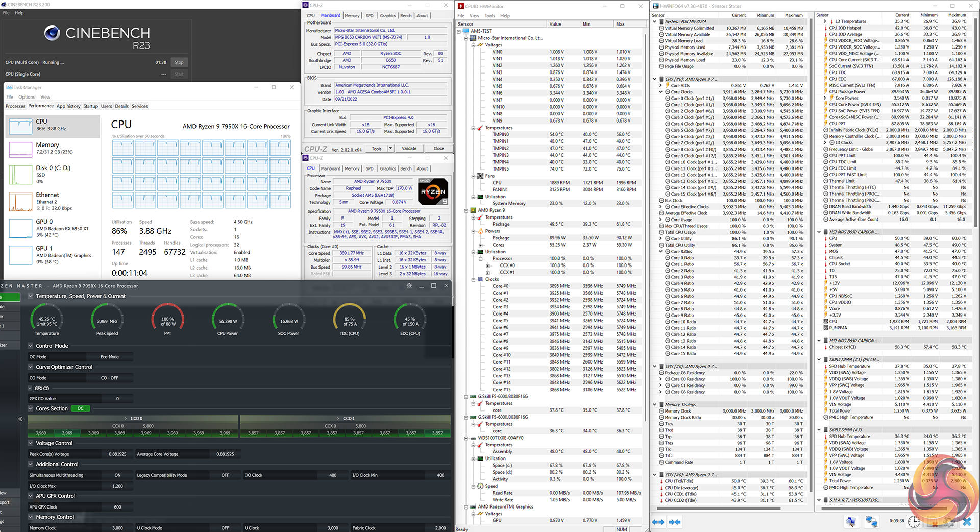Close sensors with blue X icon
Viewport: 980px width, 532px height.
[967, 522]
